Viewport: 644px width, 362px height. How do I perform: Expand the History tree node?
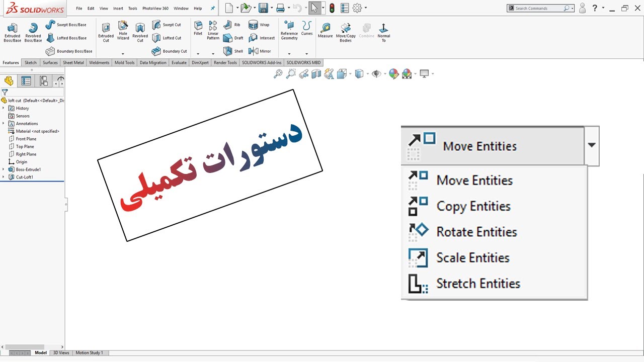[x=4, y=108]
